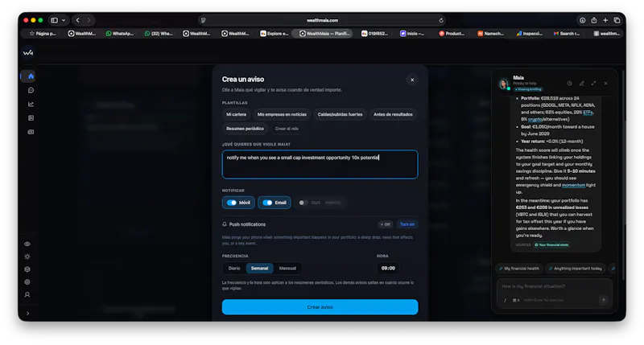The height and width of the screenshot is (345, 644).
Task: Close the Maia chat panel
Action: click(x=606, y=84)
